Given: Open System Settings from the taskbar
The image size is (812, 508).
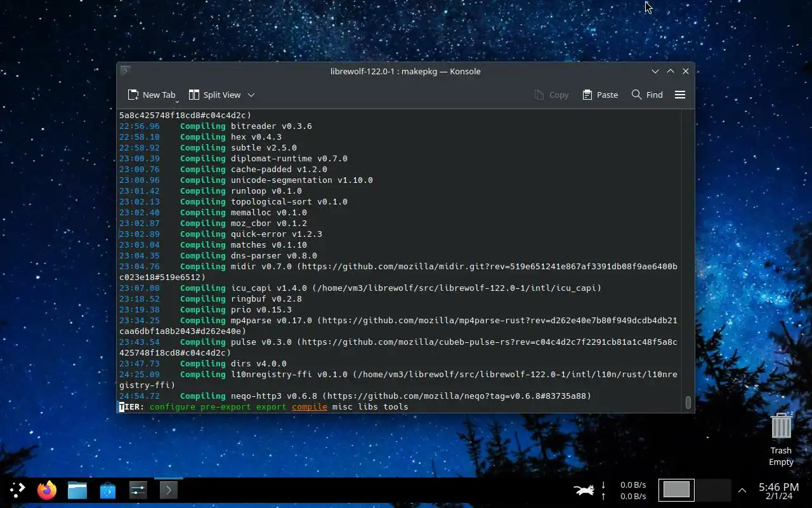Looking at the screenshot, I should [138, 490].
